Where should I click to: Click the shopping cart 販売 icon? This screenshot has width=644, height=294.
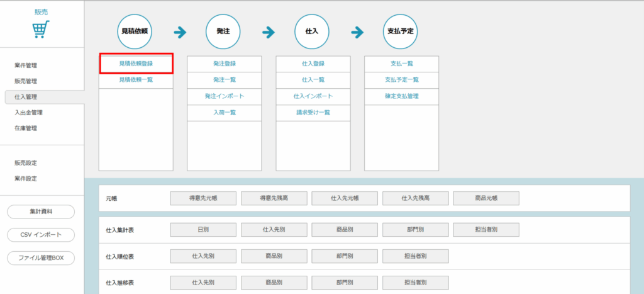point(41,29)
